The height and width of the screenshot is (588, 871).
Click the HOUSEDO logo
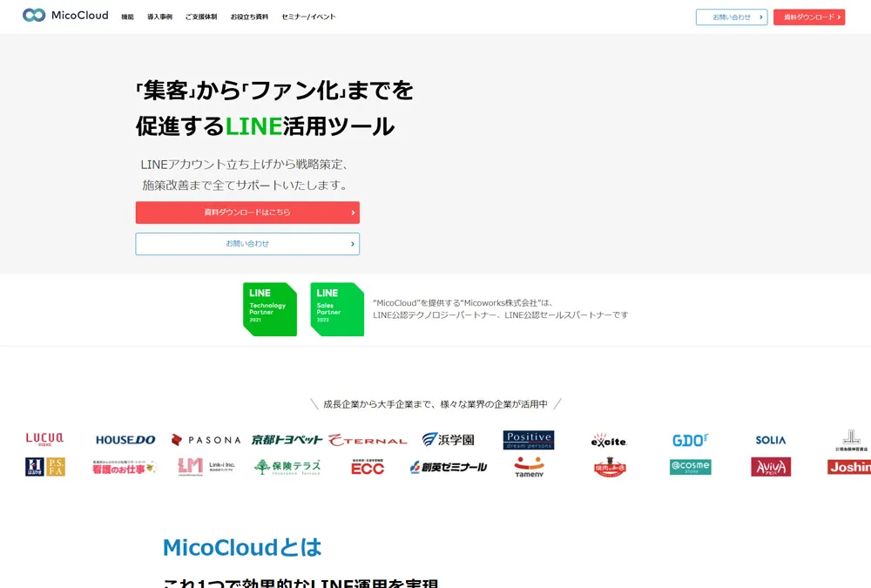coord(125,440)
